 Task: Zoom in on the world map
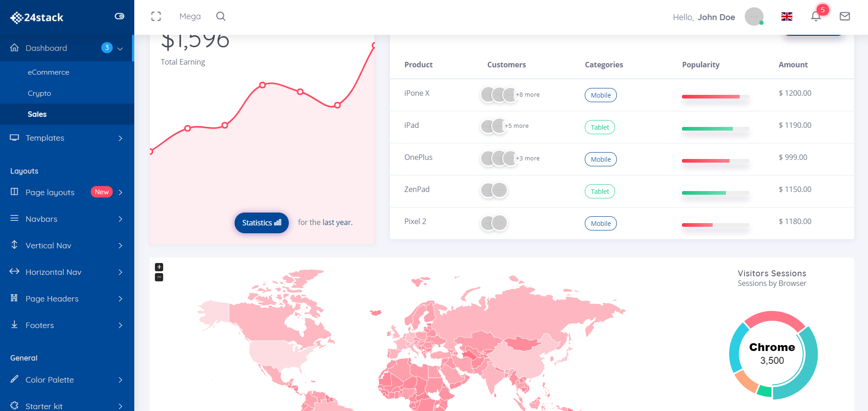[x=159, y=267]
